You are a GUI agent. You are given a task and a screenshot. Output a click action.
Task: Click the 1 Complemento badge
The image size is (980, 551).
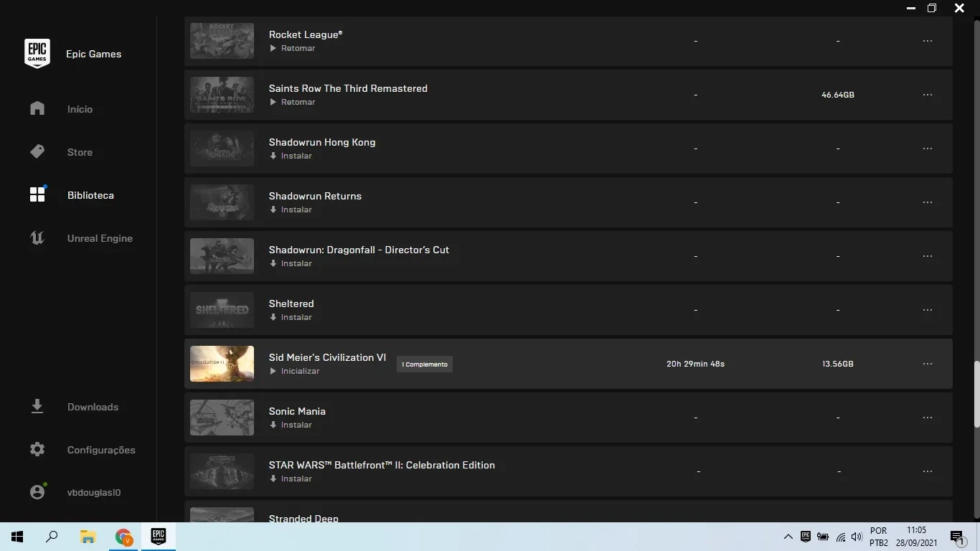coord(425,364)
